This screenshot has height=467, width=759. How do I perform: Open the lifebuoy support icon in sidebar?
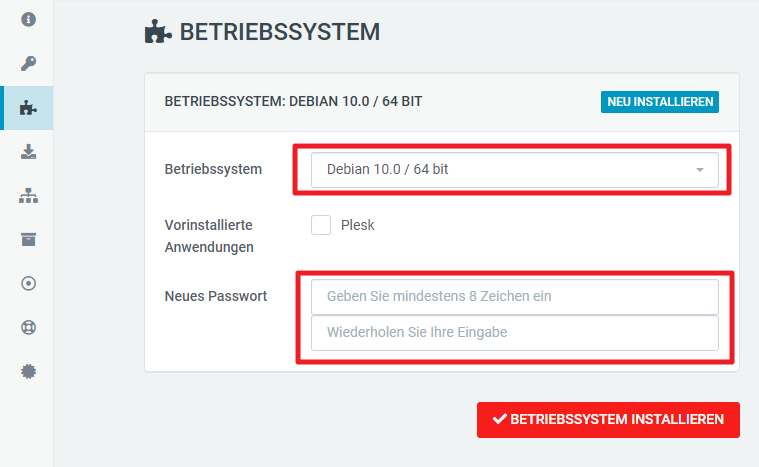[x=28, y=328]
